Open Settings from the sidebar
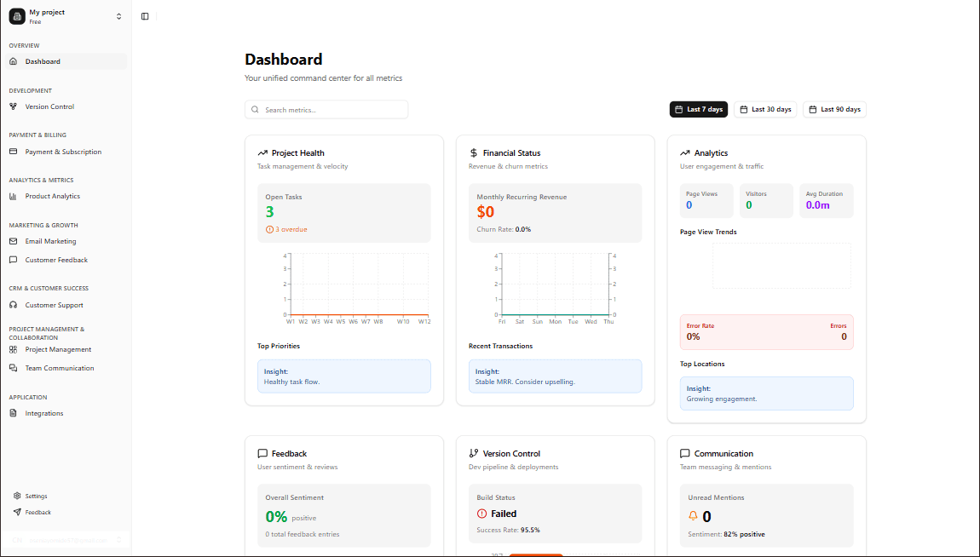The image size is (980, 557). (34, 495)
